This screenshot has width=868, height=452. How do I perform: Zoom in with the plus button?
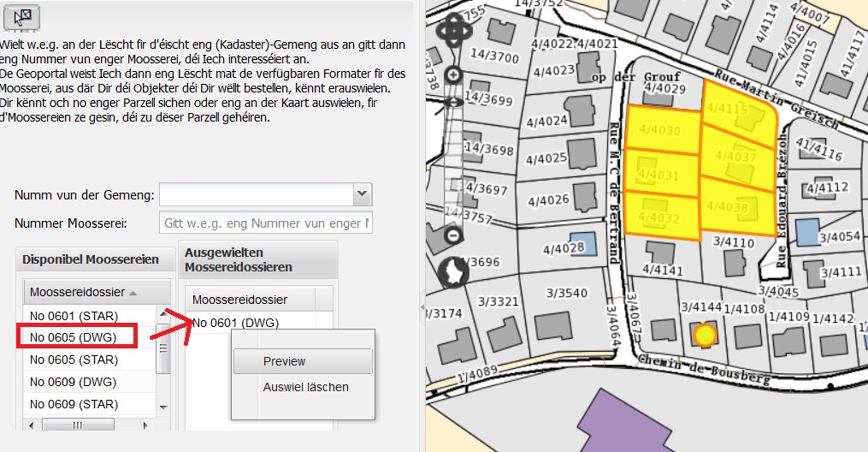[x=453, y=74]
